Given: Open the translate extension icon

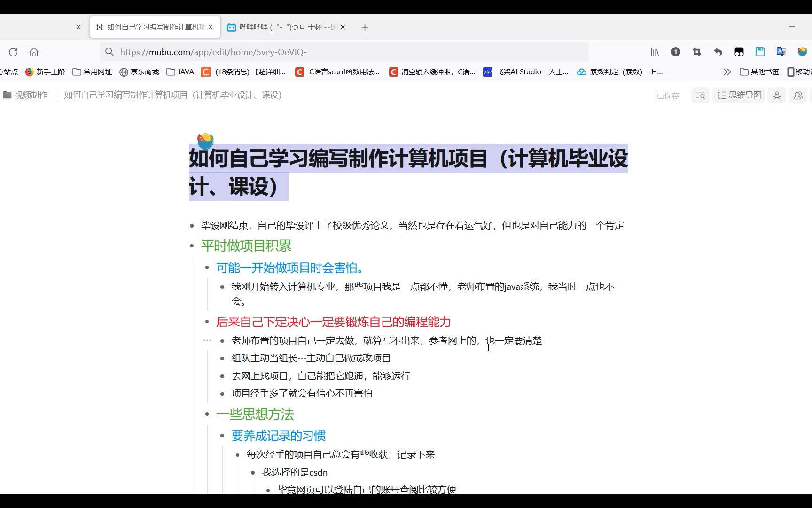Looking at the screenshot, I should (781, 52).
